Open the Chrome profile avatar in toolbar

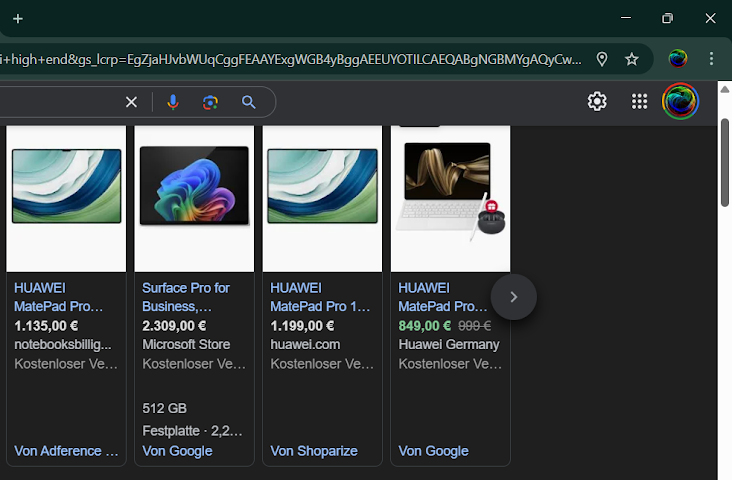[x=678, y=59]
